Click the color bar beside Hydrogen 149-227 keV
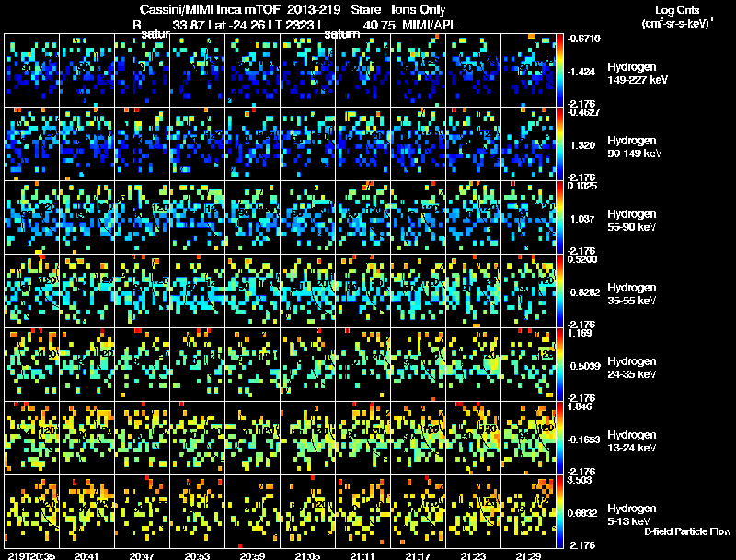 pos(559,71)
